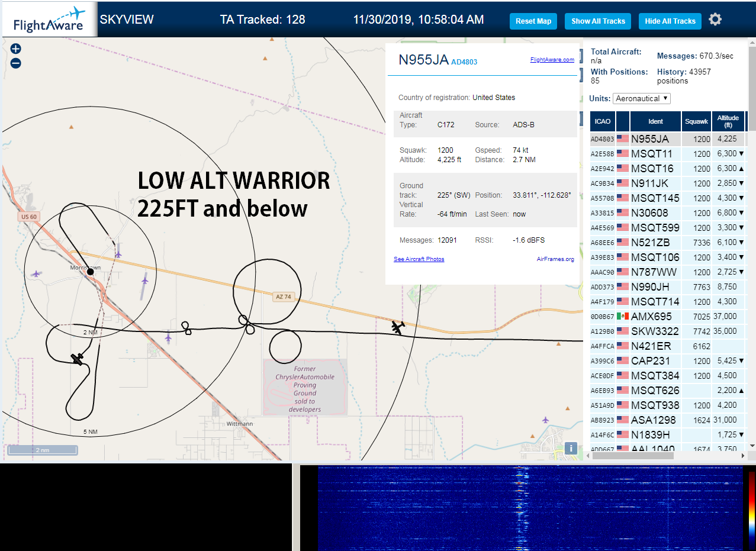Select the MSQT145 row
Image resolution: width=756 pixels, height=551 pixels.
667,198
